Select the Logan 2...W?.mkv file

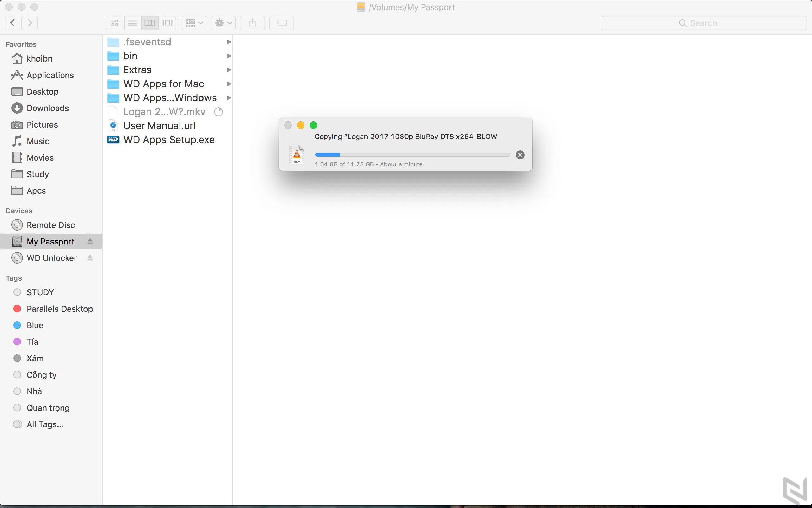(x=168, y=111)
